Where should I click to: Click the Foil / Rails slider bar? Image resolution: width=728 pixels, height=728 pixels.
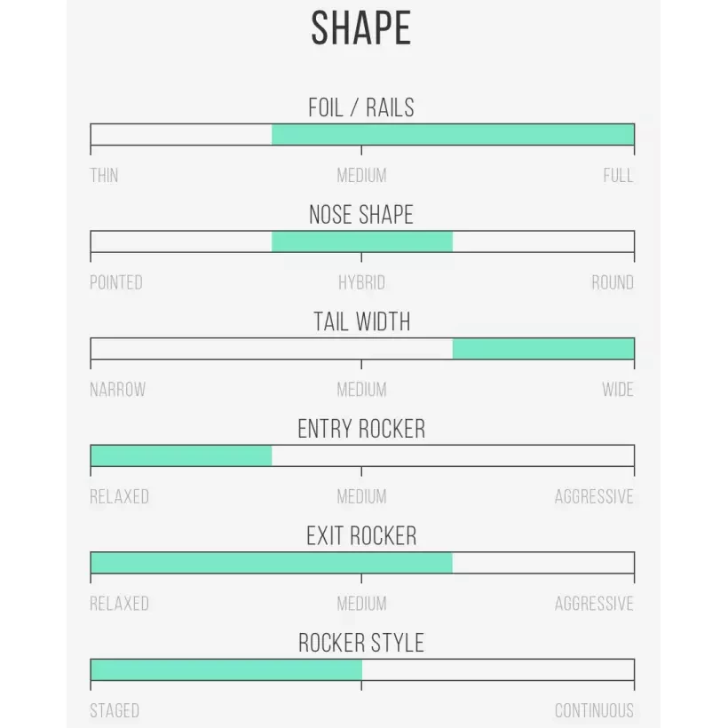[x=362, y=135]
